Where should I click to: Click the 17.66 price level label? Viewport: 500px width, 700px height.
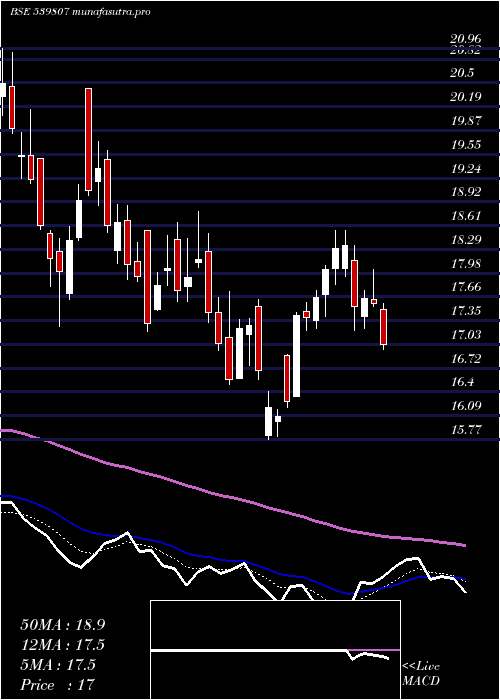coord(466,287)
